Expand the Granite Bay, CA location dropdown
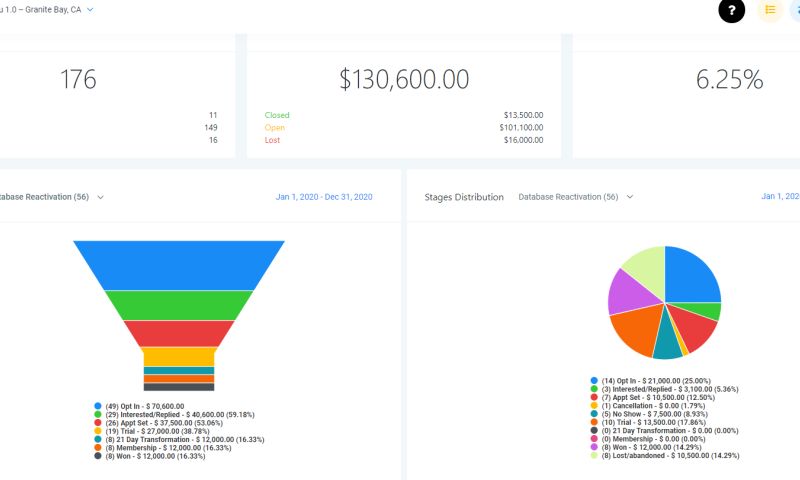This screenshot has width=800, height=480. (x=89, y=9)
